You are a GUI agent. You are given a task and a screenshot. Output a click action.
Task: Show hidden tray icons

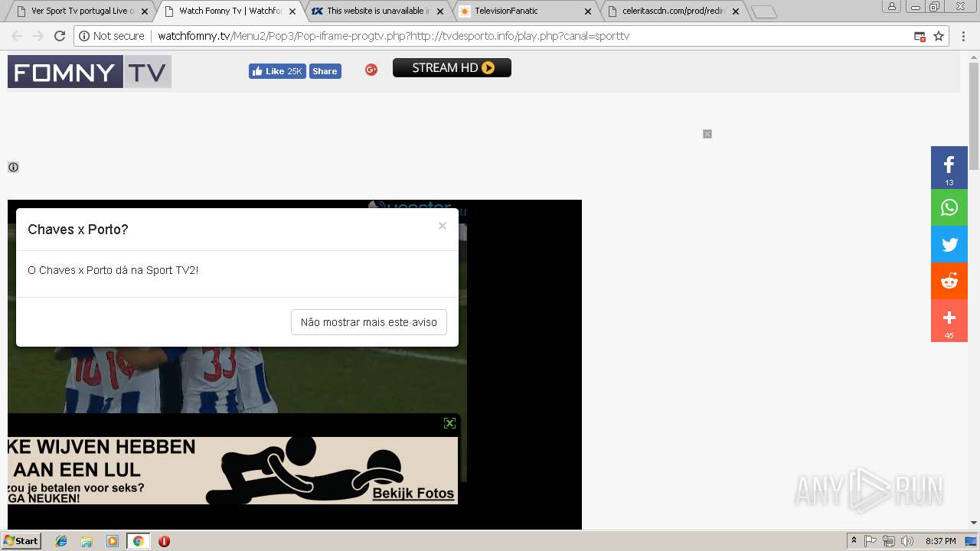click(x=854, y=541)
